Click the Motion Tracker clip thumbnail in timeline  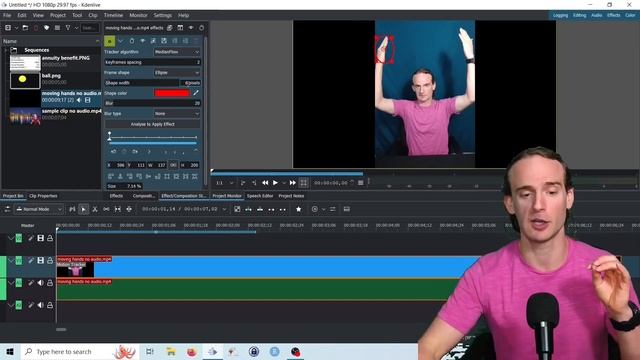75,270
